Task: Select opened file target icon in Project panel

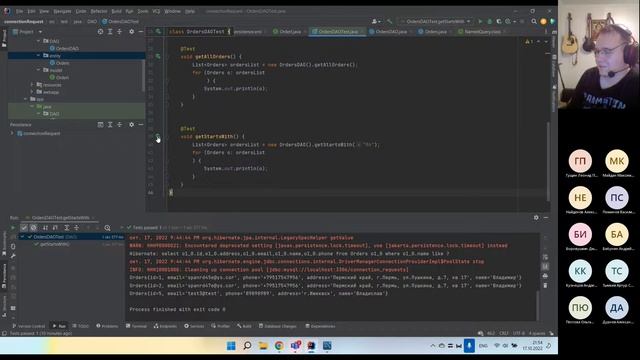Action: coord(100,31)
